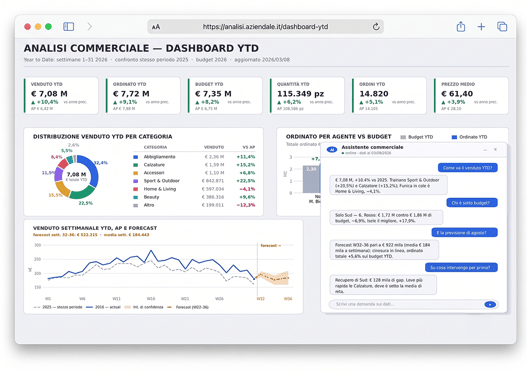Open the PREZZO MEDIO KPI card
Image resolution: width=527 pixels, height=372 pixels.
(471, 96)
